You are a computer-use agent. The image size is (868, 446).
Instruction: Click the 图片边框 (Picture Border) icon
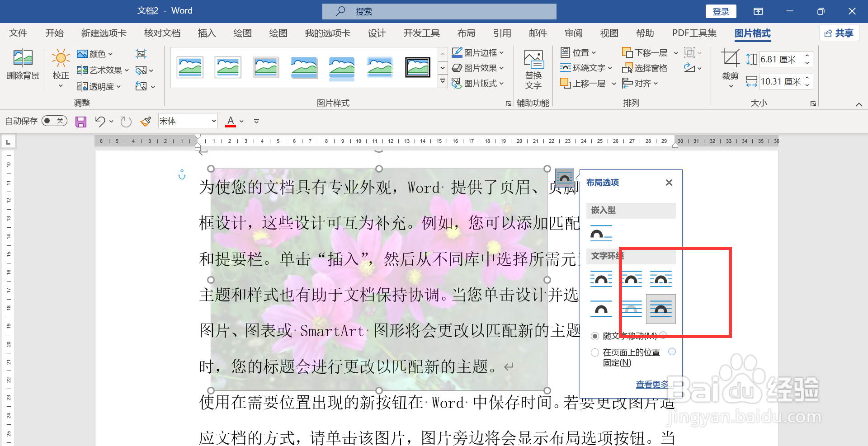click(458, 52)
